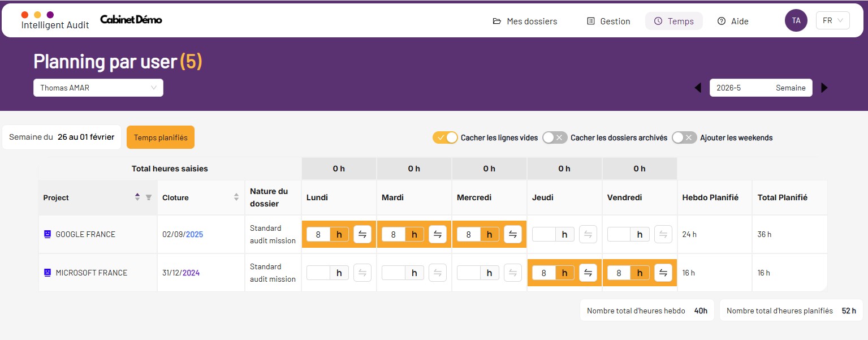The width and height of the screenshot is (868, 340).
Task: Click the swap icon for Microsoft France Friday
Action: (663, 273)
